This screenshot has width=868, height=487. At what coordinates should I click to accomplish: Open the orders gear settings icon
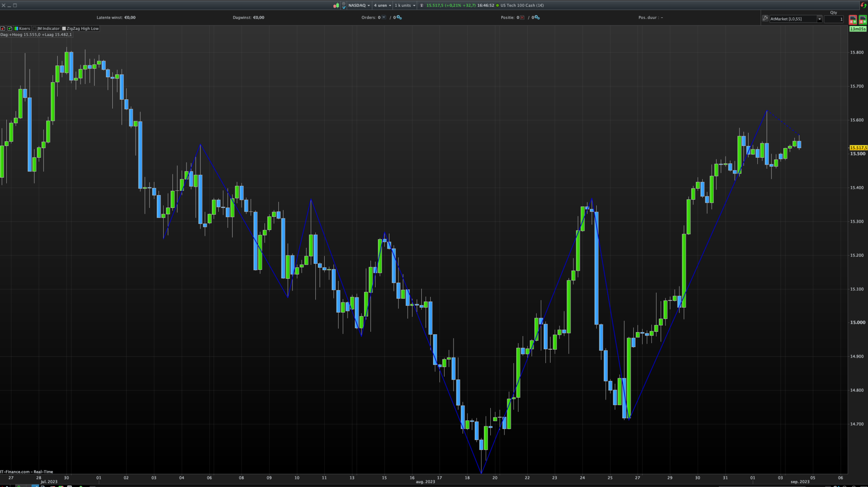399,17
